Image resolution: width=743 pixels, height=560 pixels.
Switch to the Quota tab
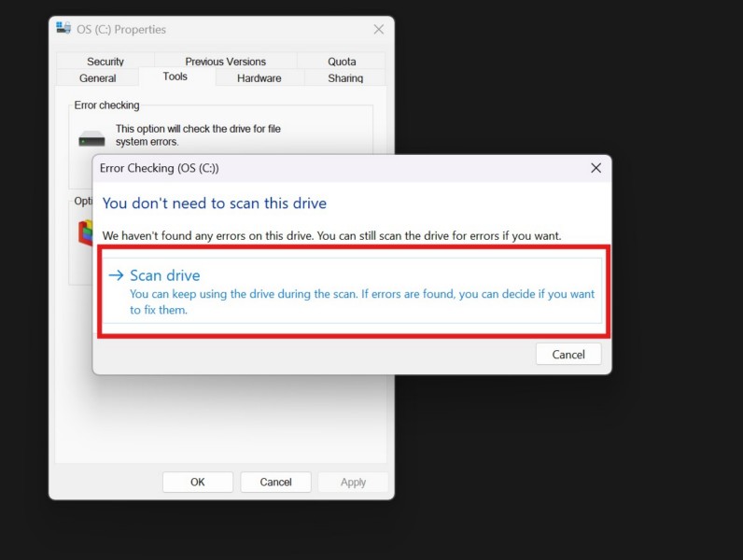(342, 62)
